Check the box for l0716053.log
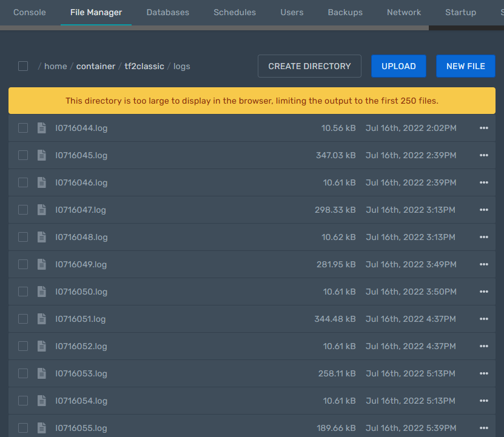The image size is (504, 437). 23,373
